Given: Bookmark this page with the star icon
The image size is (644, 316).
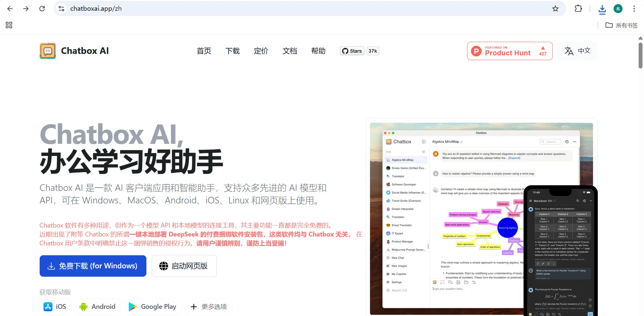Looking at the screenshot, I should click(x=555, y=9).
